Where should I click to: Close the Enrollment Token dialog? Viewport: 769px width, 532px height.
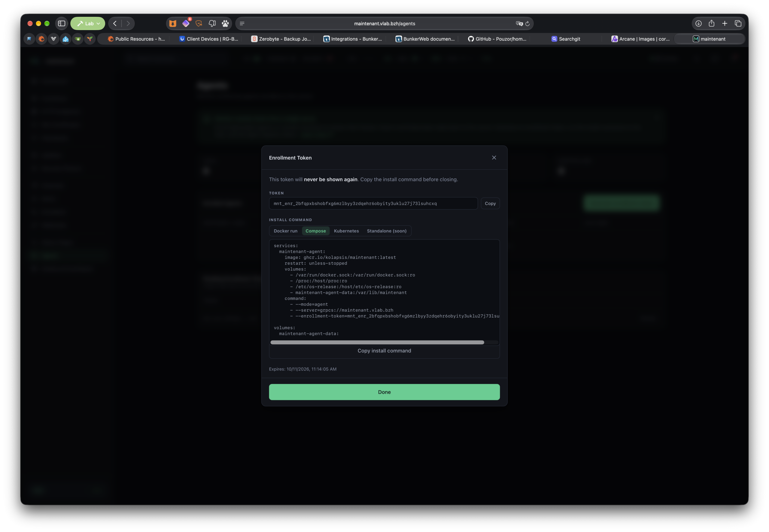tap(494, 158)
